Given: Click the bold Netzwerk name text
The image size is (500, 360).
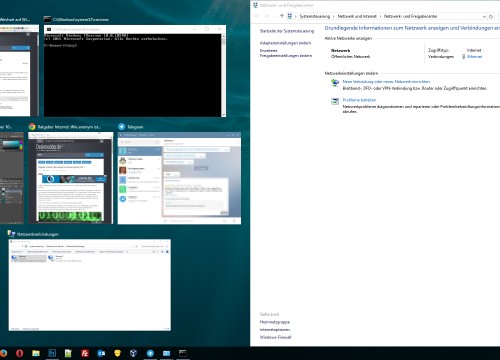Looking at the screenshot, I should coord(340,50).
